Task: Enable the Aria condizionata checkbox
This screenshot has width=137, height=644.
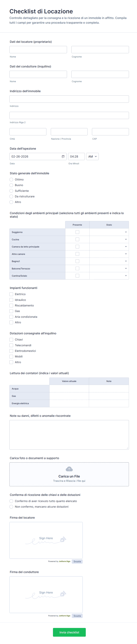Action: (11, 317)
